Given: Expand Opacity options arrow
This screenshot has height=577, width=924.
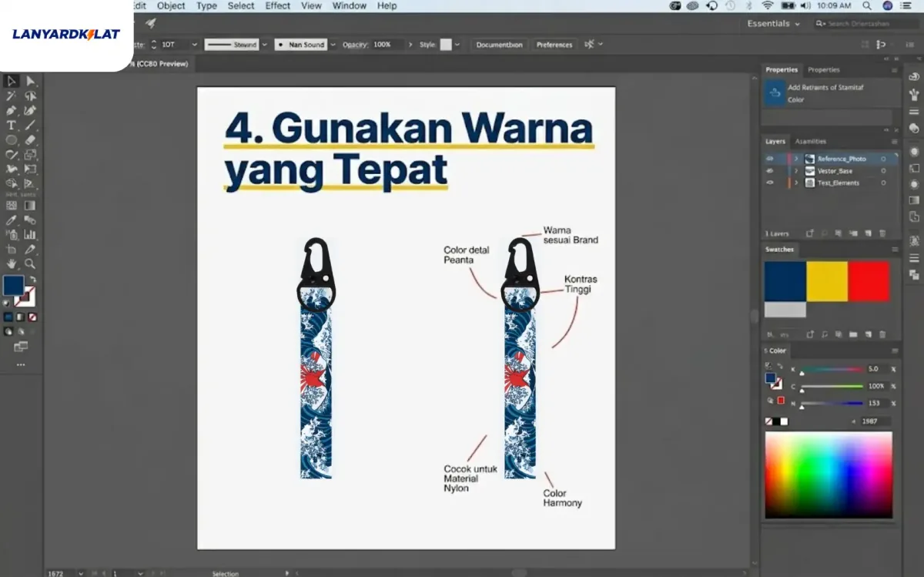Looking at the screenshot, I should pos(410,45).
